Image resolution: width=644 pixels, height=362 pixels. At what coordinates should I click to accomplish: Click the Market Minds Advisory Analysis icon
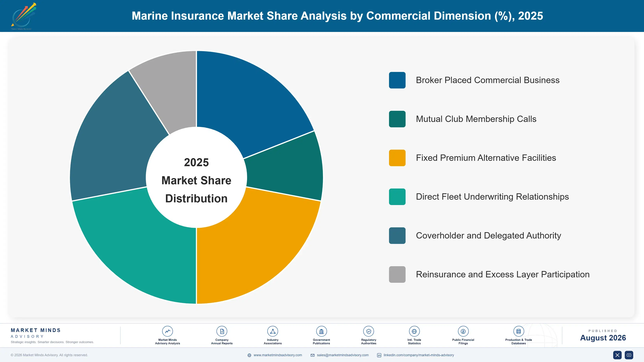click(168, 331)
